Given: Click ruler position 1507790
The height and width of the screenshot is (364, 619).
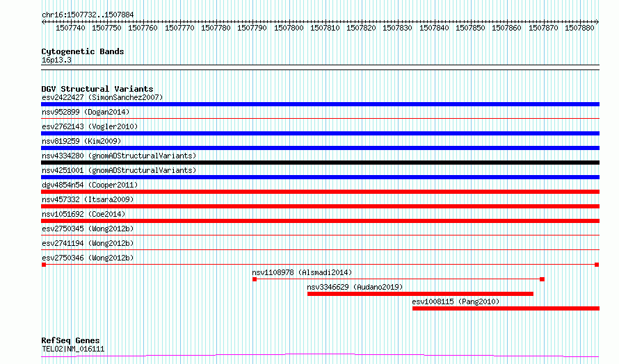Looking at the screenshot, I should pyautogui.click(x=252, y=28).
